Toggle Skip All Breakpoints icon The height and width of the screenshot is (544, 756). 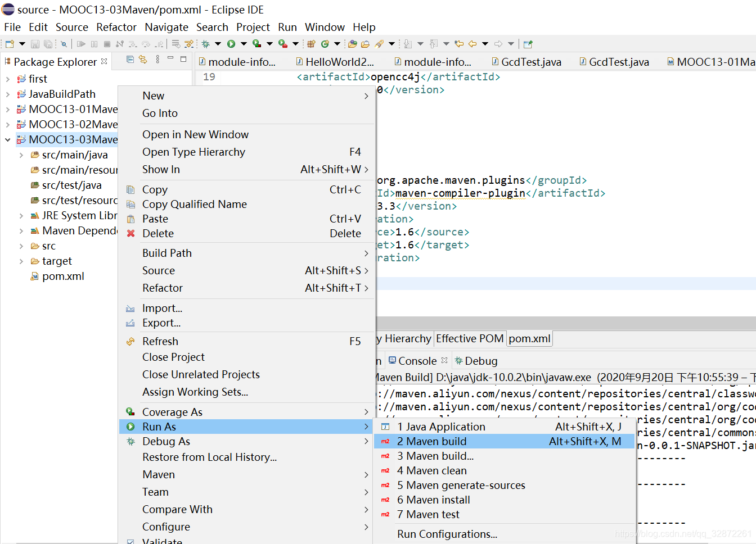click(64, 44)
